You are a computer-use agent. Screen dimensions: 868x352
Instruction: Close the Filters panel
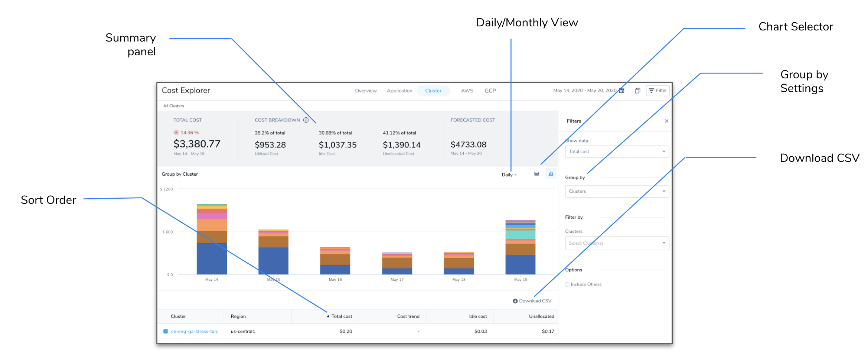[666, 121]
